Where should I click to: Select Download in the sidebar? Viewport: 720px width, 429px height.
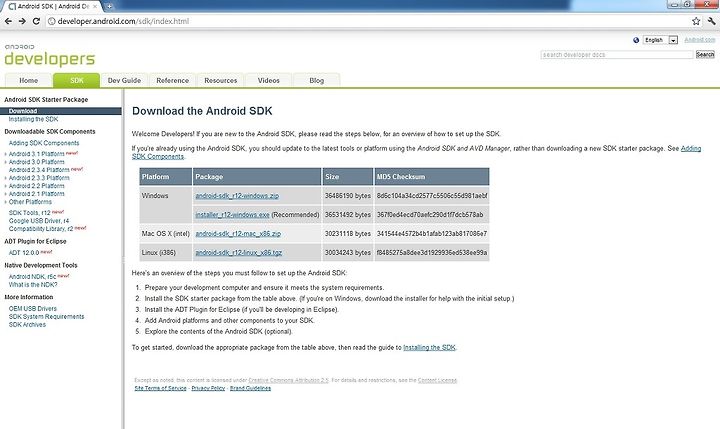(x=61, y=111)
